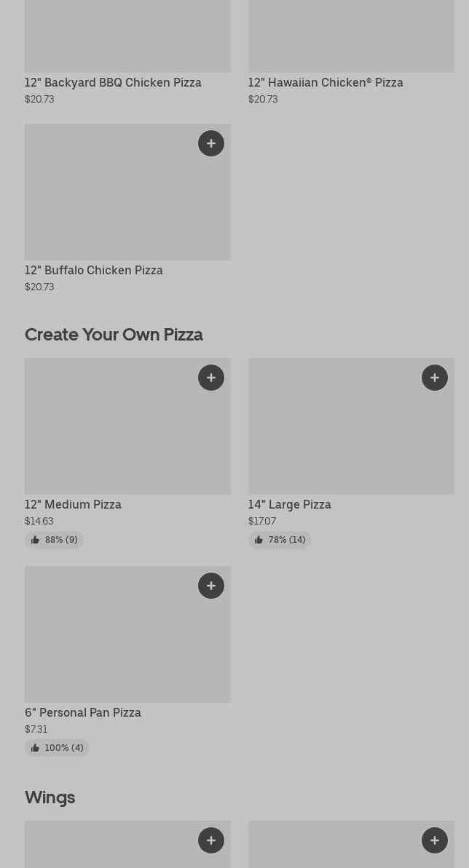Open the 12" Medium Pizza photo

pos(109,429)
